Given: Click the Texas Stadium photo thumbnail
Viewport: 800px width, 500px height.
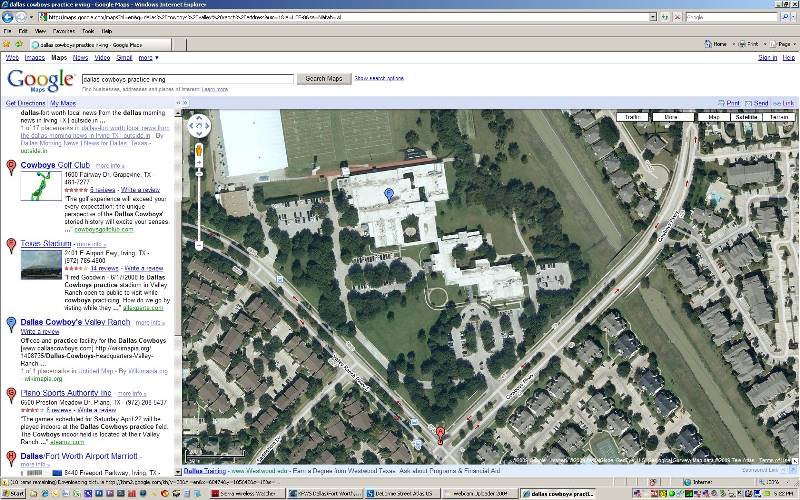Looking at the screenshot, I should pyautogui.click(x=41, y=264).
